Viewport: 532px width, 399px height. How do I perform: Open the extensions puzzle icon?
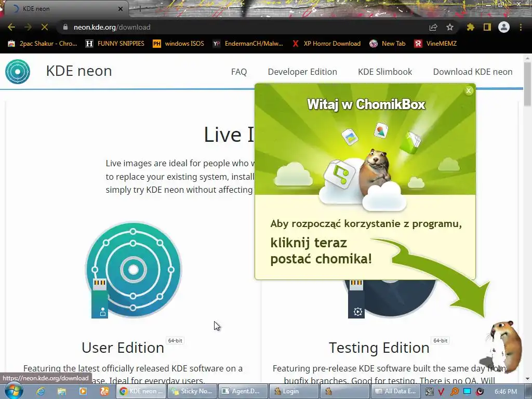471,27
